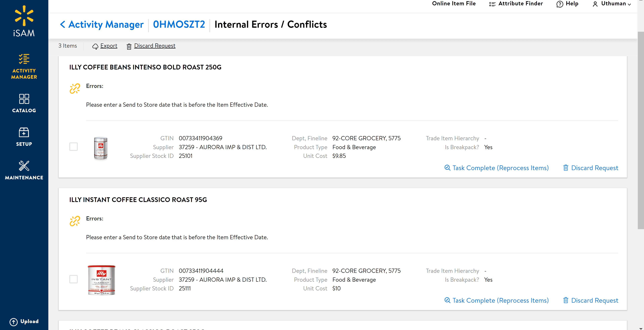Image resolution: width=644 pixels, height=330 pixels.
Task: Click the $9.85 unit cost value
Action: [x=339, y=156]
